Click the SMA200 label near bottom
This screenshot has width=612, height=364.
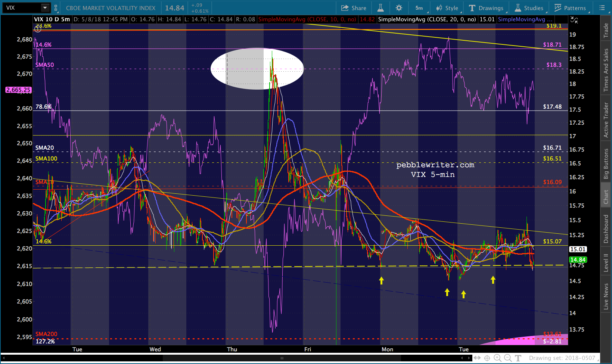coord(46,334)
